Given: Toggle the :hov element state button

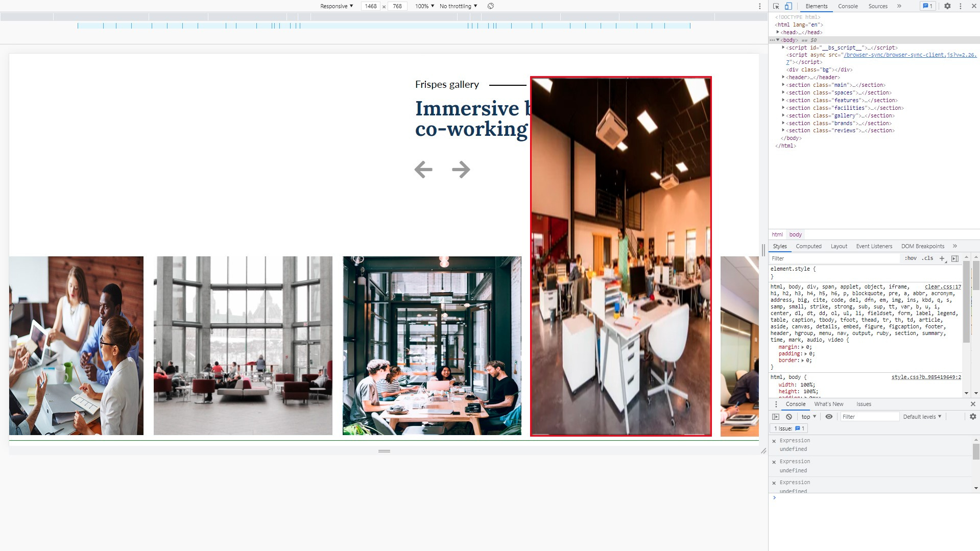Looking at the screenshot, I should (911, 258).
